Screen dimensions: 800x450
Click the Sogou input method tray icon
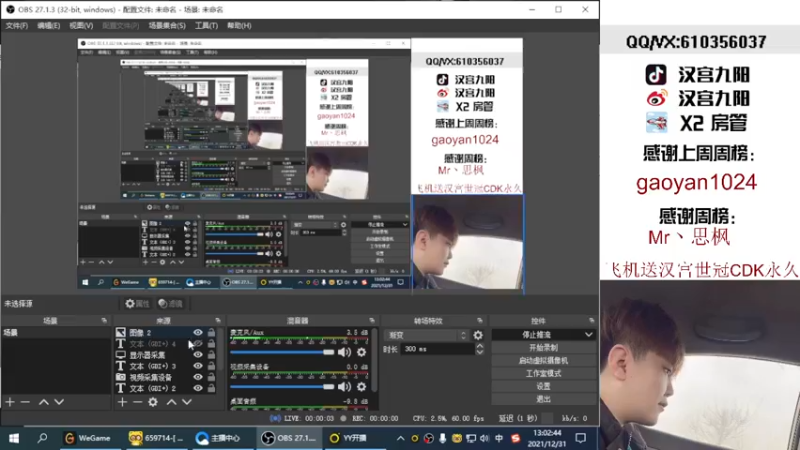[x=515, y=438]
